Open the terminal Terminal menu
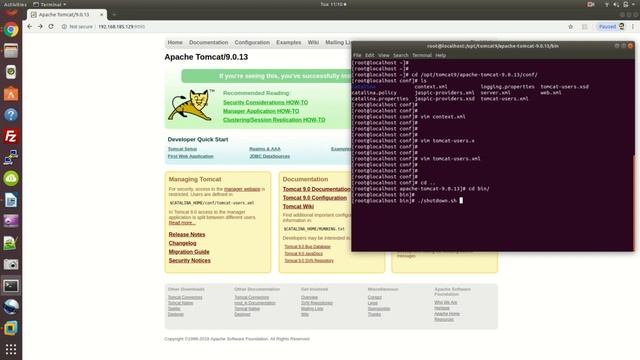This screenshot has width=640, height=360. 422,55
